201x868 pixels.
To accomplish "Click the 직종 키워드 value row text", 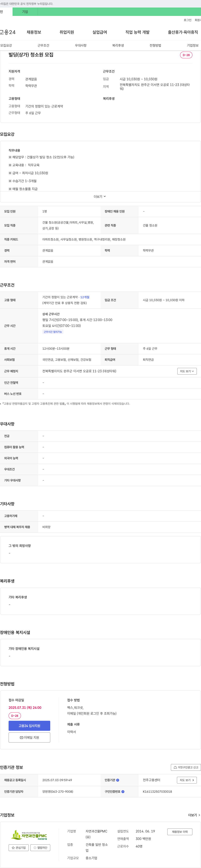I will pos(84,239).
